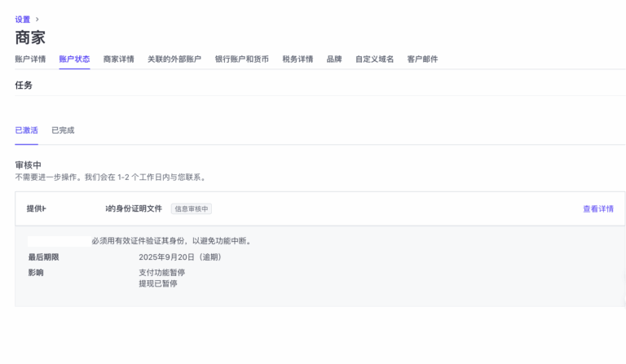Click the 查看详情 link

point(597,209)
